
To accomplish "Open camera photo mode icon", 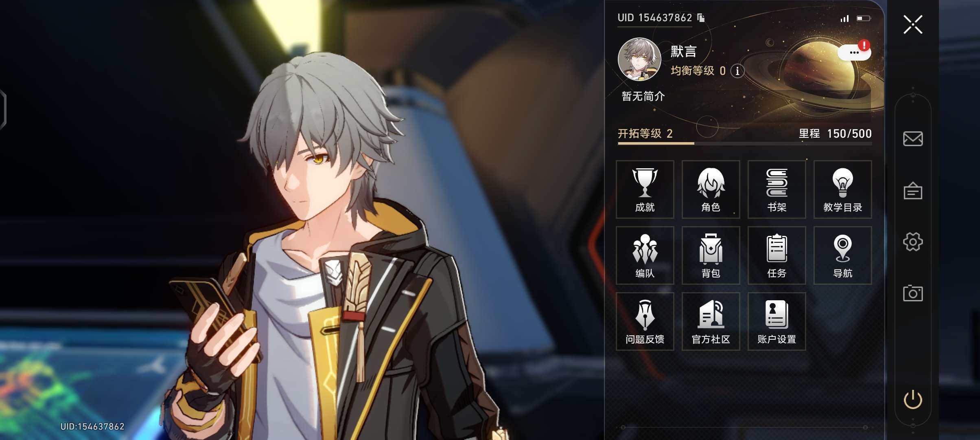I will point(913,293).
